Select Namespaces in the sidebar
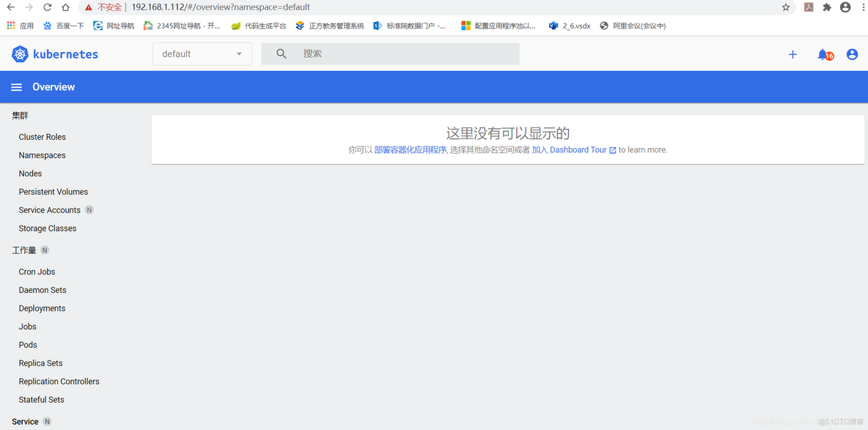868x430 pixels. [x=43, y=155]
